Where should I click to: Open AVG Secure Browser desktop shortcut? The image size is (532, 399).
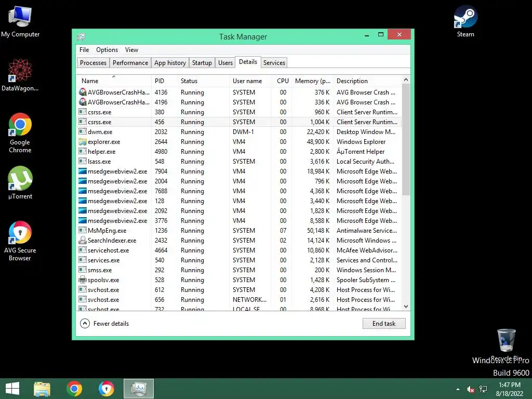tap(20, 241)
